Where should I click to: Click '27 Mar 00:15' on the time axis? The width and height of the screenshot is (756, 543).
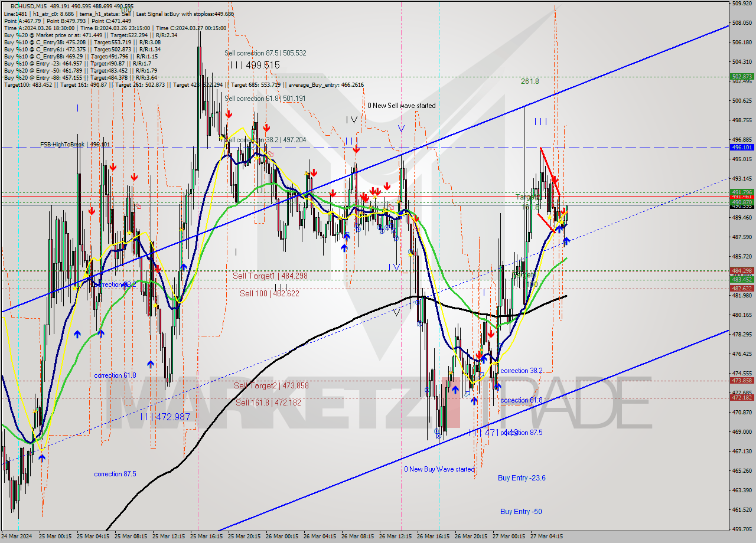click(x=509, y=537)
